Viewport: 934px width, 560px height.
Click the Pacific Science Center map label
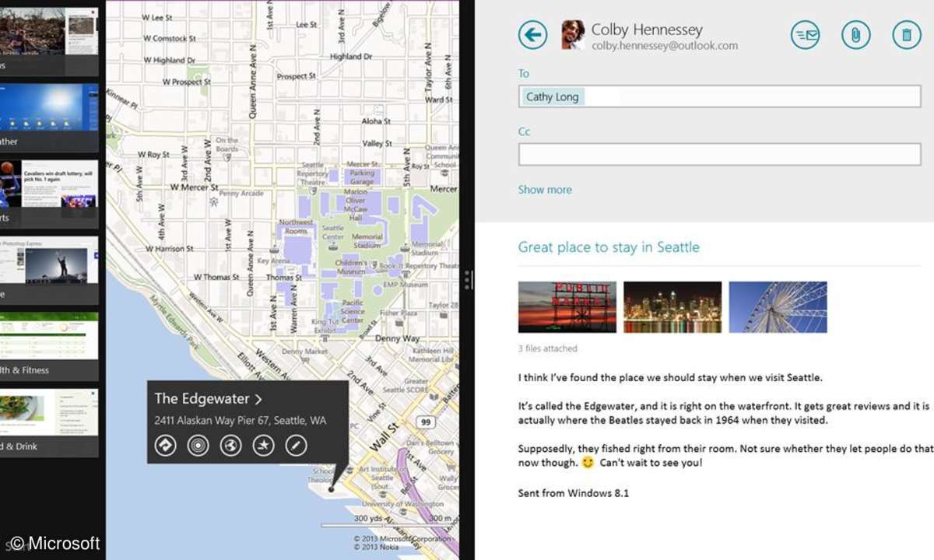(353, 311)
